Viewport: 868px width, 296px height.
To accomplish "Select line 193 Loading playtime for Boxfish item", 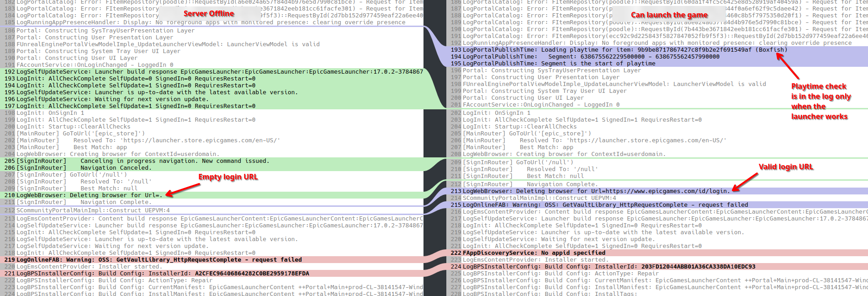I will coord(625,50).
